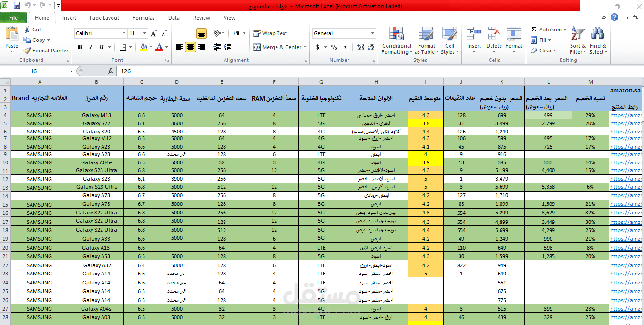
Task: Switch to the Formulas tab
Action: point(143,18)
